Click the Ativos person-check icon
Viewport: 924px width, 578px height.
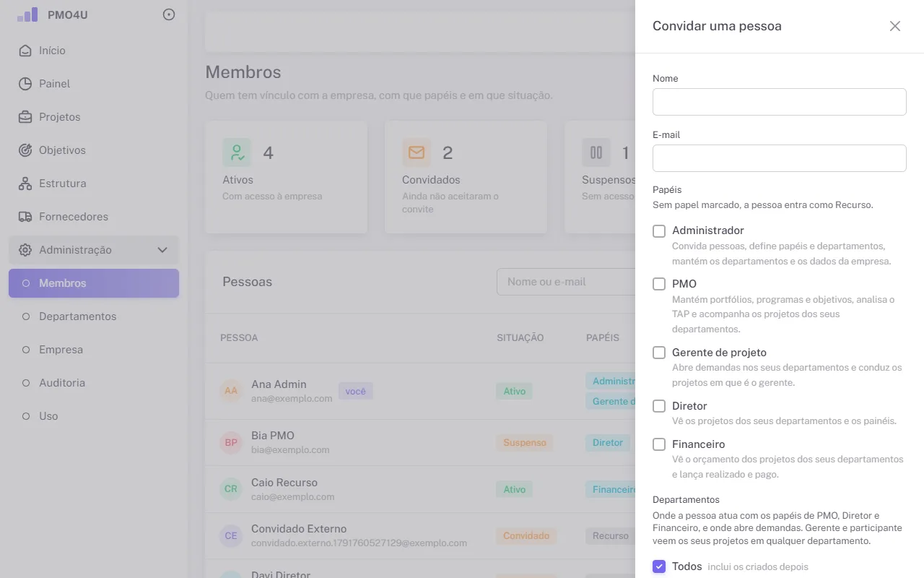click(x=237, y=152)
